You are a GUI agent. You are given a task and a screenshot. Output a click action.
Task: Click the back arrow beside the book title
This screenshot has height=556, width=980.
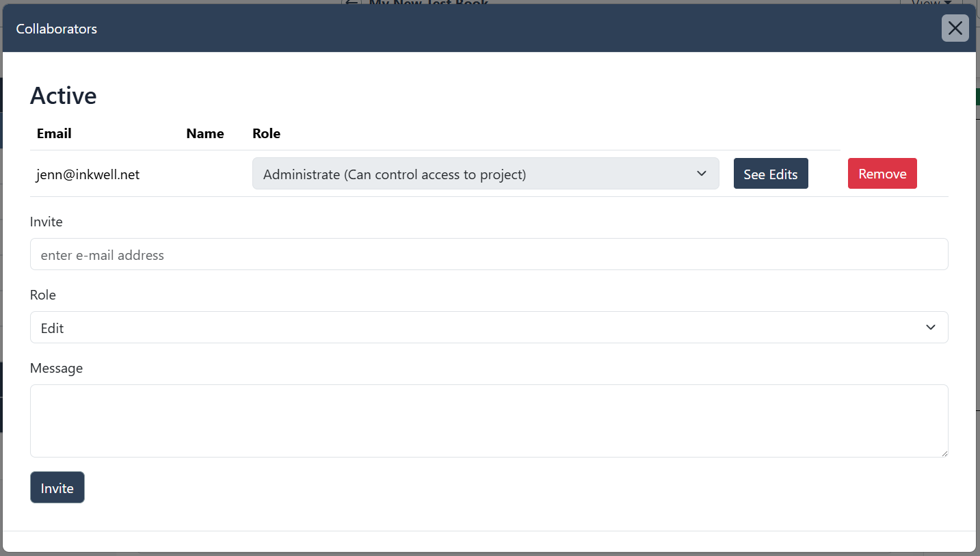pyautogui.click(x=352, y=3)
